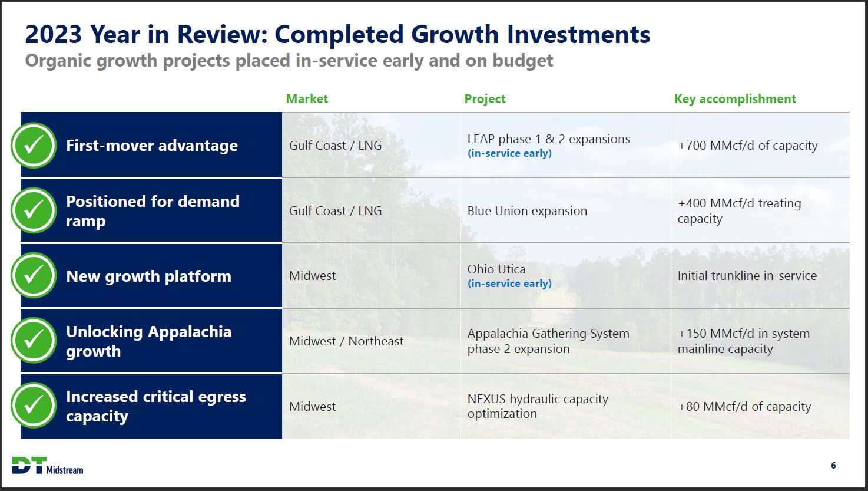Image resolution: width=868 pixels, height=491 pixels.
Task: Click the +700 MMcf/d of capacity text
Action: [747, 146]
